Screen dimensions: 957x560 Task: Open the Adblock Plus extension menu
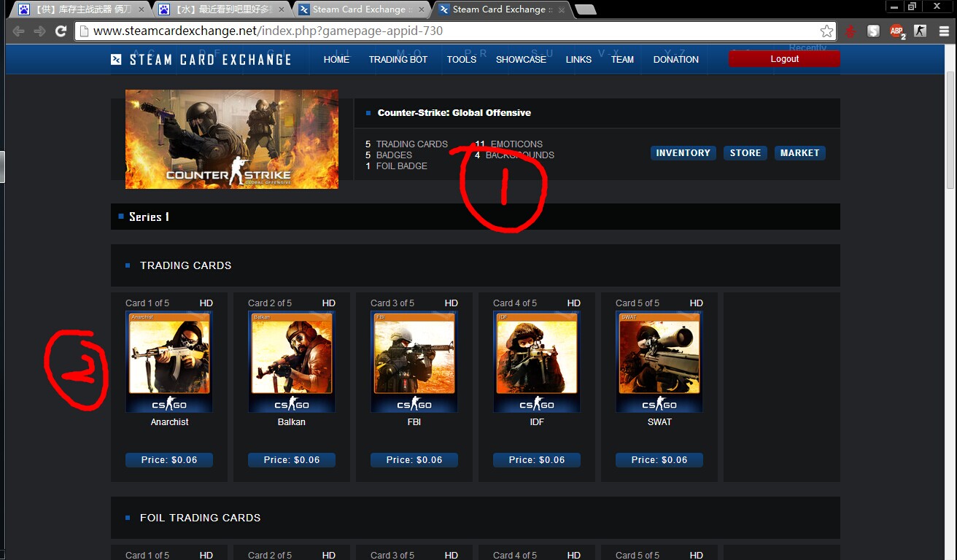click(x=896, y=31)
